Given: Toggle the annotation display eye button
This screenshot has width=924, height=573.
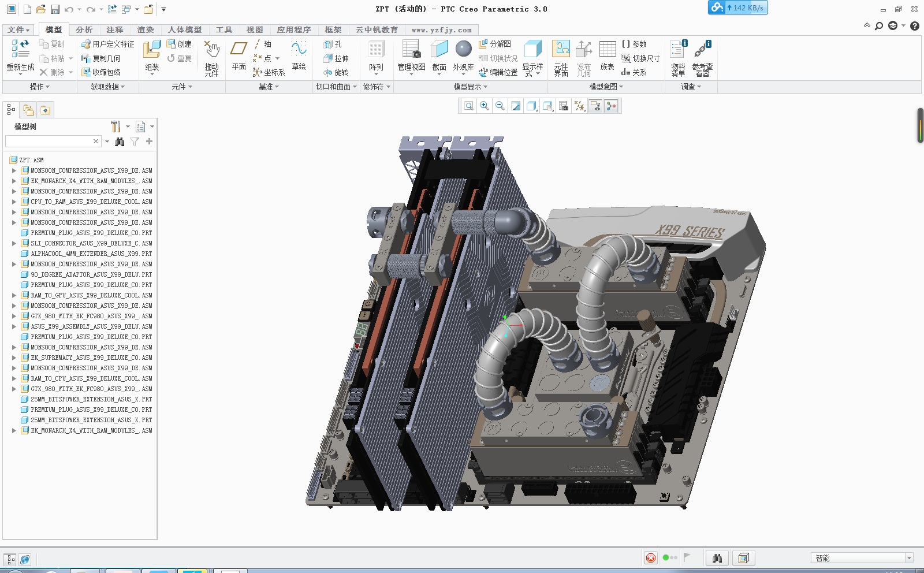Looking at the screenshot, I should (x=595, y=106).
